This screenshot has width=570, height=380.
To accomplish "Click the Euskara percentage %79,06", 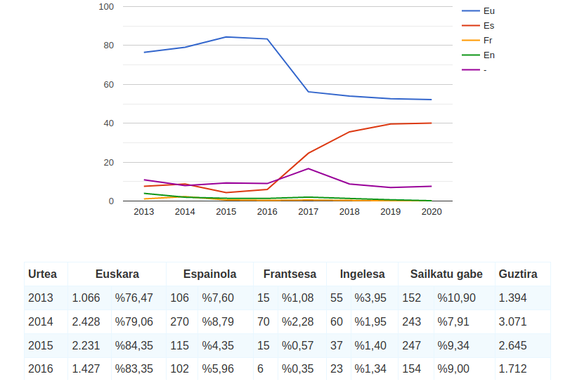I will [x=139, y=321].
